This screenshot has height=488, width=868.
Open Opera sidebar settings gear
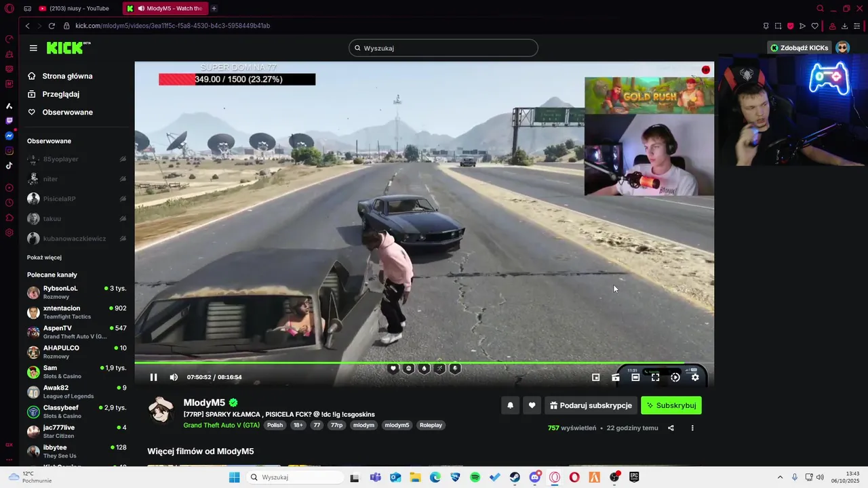pos(9,232)
